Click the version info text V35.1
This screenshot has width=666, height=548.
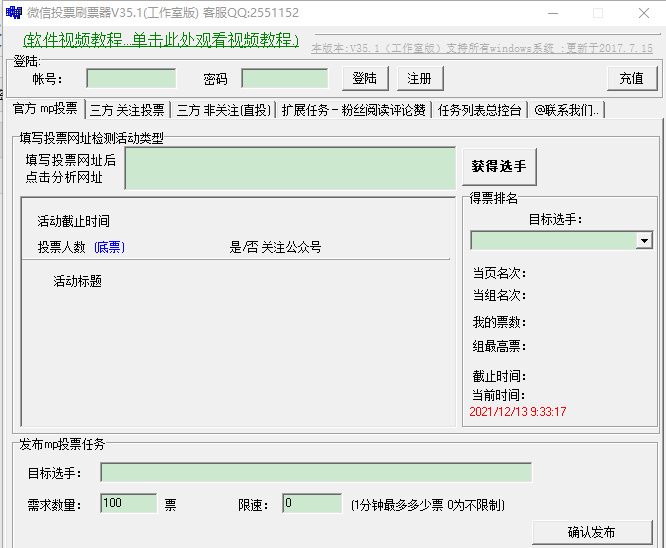482,48
